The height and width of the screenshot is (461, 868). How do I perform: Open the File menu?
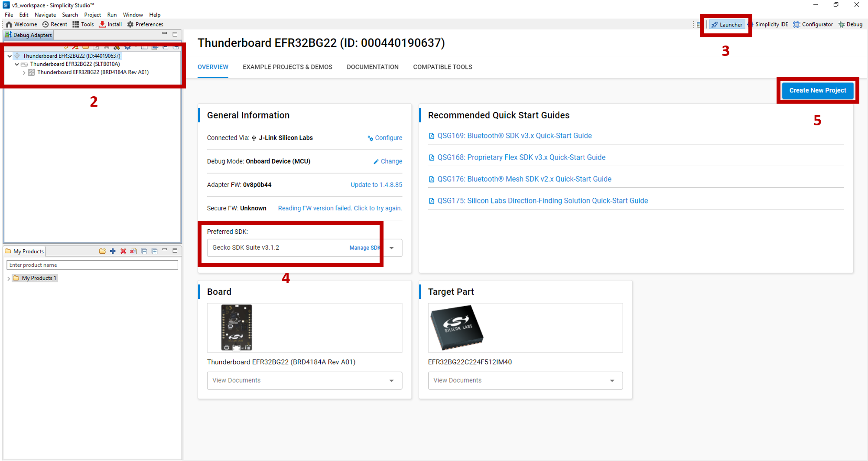[x=9, y=15]
